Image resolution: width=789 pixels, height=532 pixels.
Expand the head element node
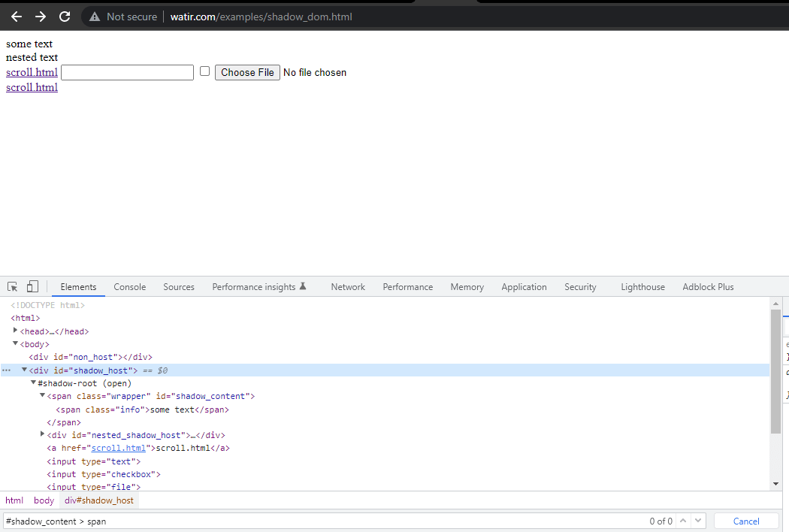[x=16, y=331]
